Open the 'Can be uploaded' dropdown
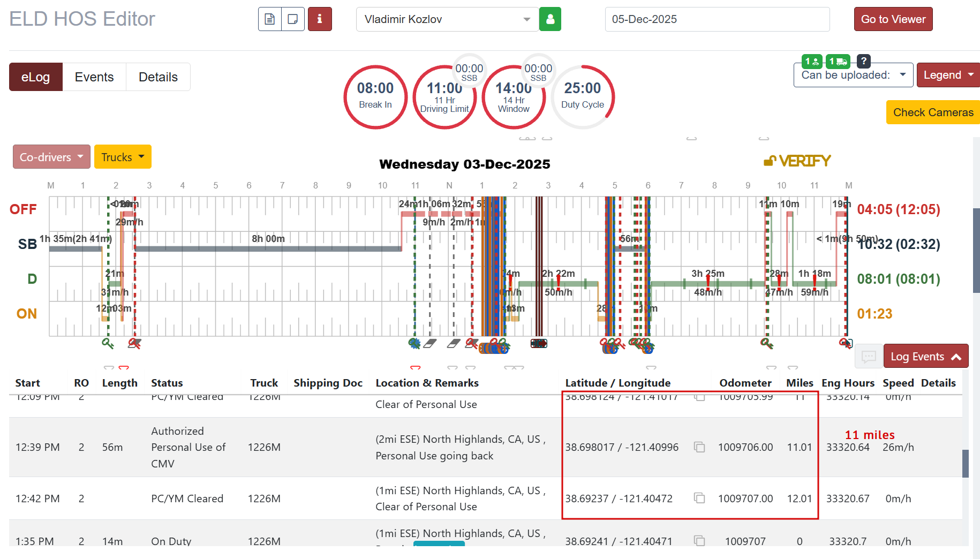The width and height of the screenshot is (980, 559). coord(853,75)
